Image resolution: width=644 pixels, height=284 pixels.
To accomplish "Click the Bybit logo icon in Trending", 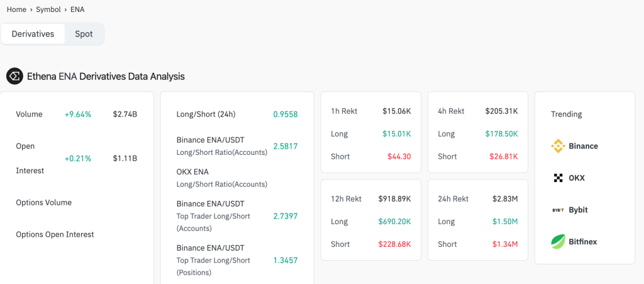I will (558, 210).
